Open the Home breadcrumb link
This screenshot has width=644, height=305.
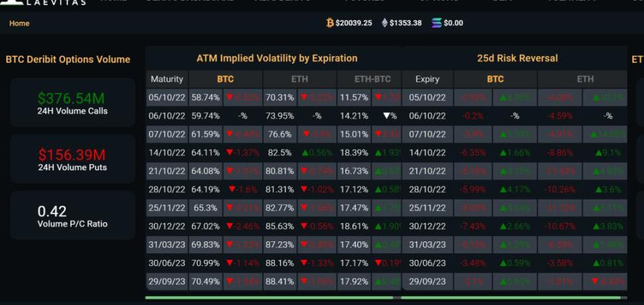click(19, 23)
